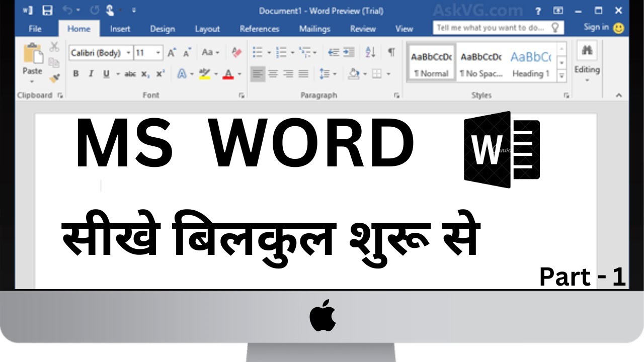The height and width of the screenshot is (362, 644).
Task: Increase font size with the grow-font icon
Action: [172, 52]
